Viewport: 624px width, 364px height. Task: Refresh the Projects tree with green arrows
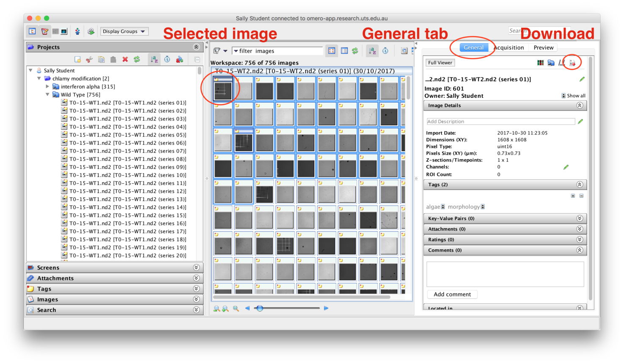(137, 60)
